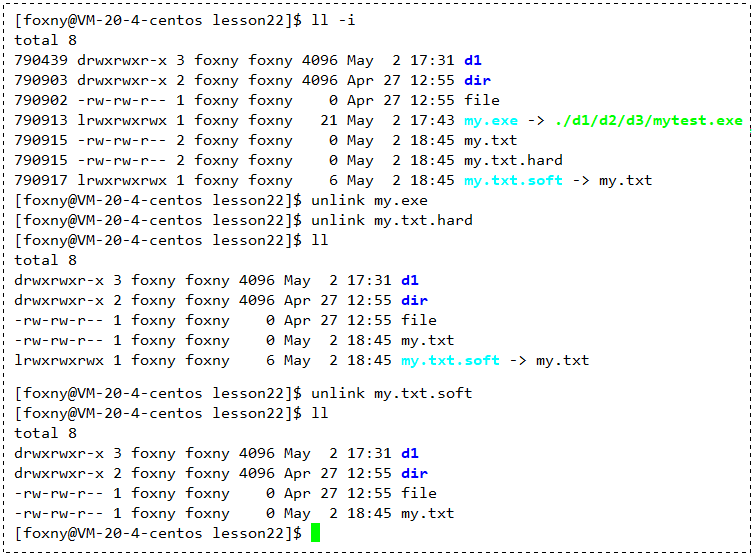This screenshot has height=555, width=754.
Task: Click my.txt in the final listing
Action: pyautogui.click(x=427, y=513)
